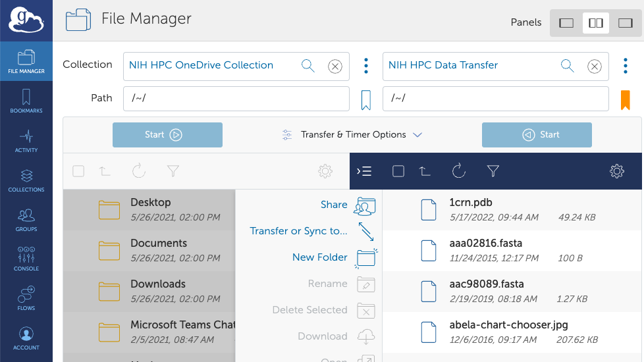
Task: Toggle select-all checkbox in left panel
Action: pos(78,171)
